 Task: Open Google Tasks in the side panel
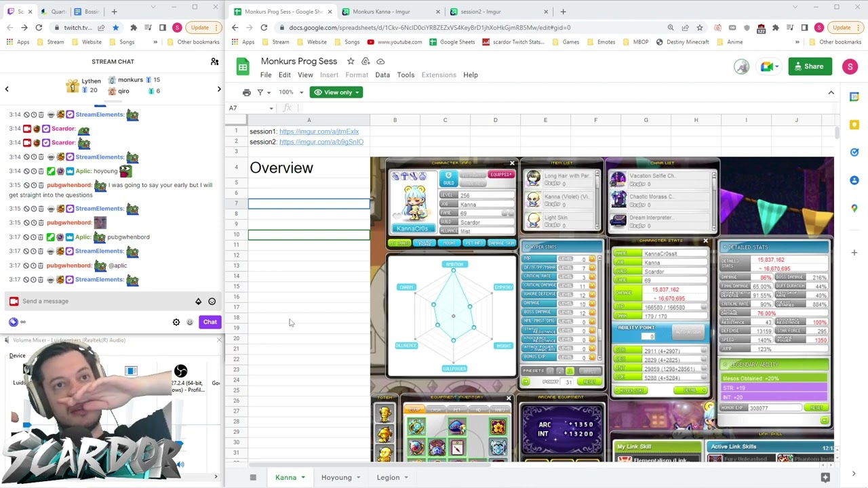click(x=854, y=152)
